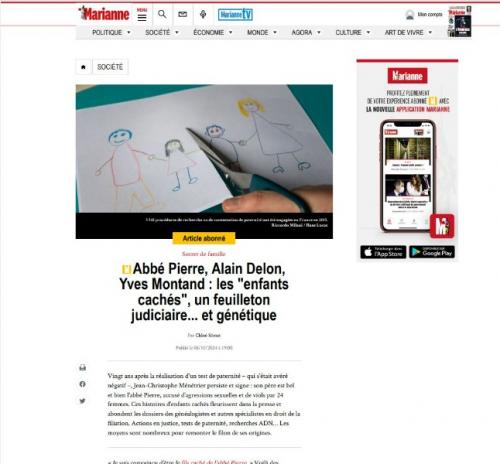Open the hamburger menu icon
Screen dimensions: 500x464
pos(142,15)
